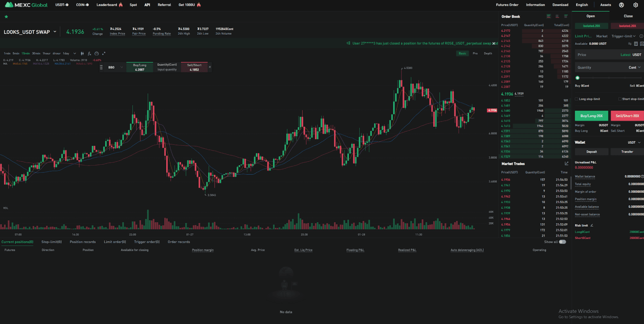Image resolution: width=644 pixels, height=324 pixels.
Task: Toggle the Show all switch
Action: point(562,242)
